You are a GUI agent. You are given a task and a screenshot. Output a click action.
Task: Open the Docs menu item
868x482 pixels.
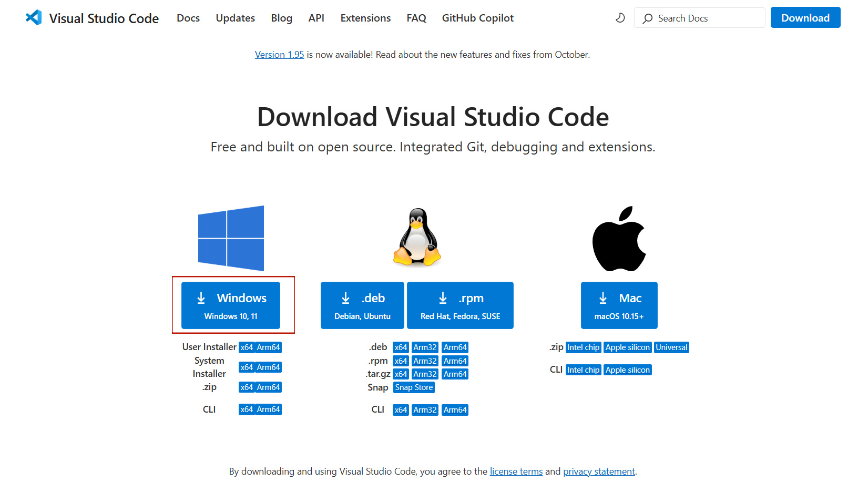pyautogui.click(x=188, y=18)
